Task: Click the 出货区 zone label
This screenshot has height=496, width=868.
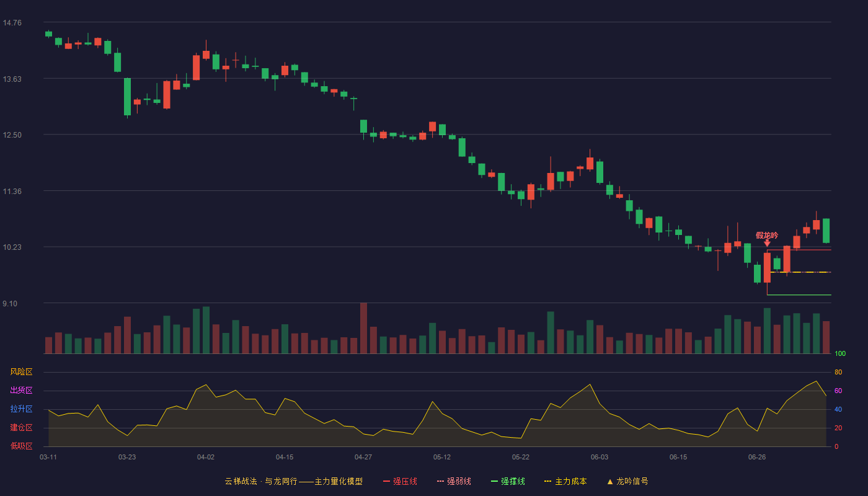Action: tap(21, 391)
